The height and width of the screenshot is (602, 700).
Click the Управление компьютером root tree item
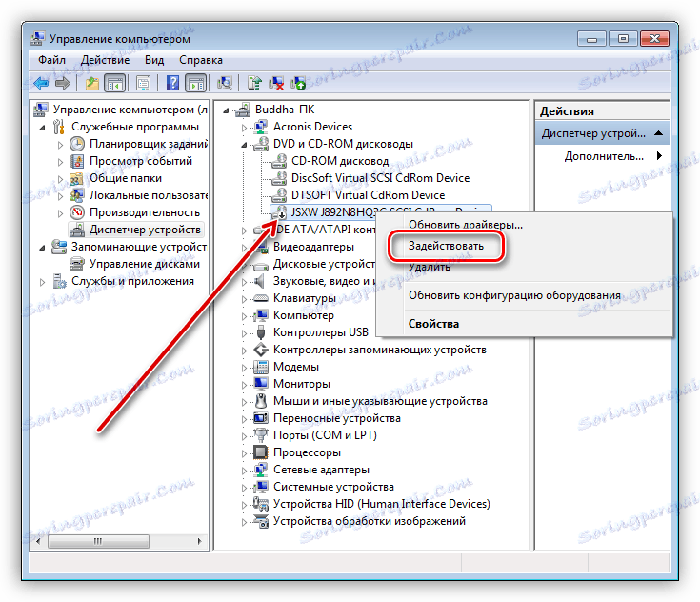(130, 110)
